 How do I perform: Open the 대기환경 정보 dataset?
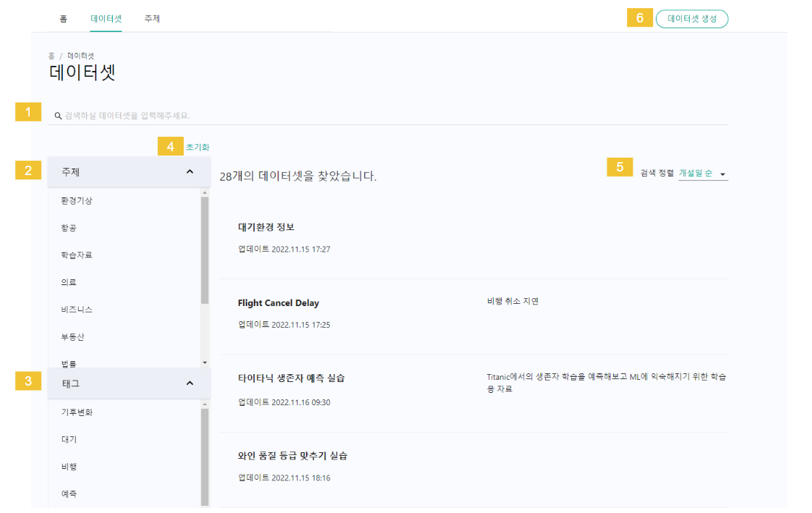click(x=266, y=227)
